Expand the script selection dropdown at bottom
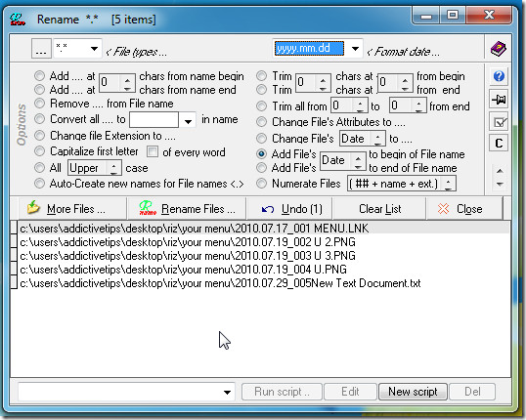The width and height of the screenshot is (526, 420). pos(228,392)
